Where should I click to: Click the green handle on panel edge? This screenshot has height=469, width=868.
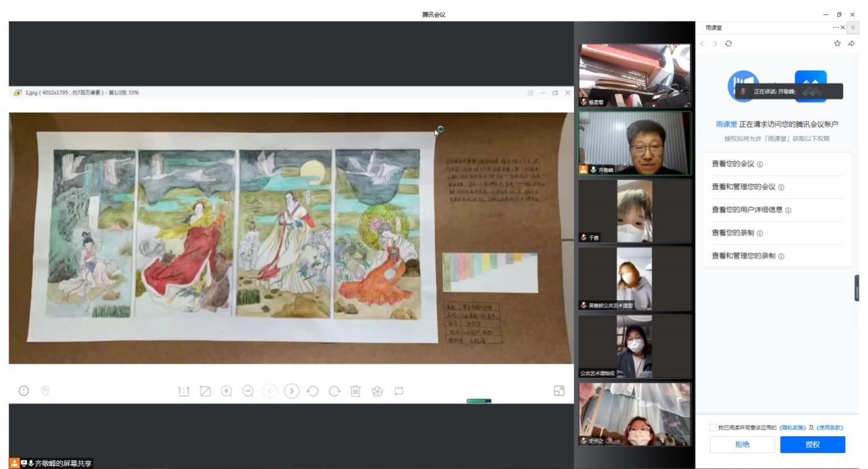pos(857,288)
